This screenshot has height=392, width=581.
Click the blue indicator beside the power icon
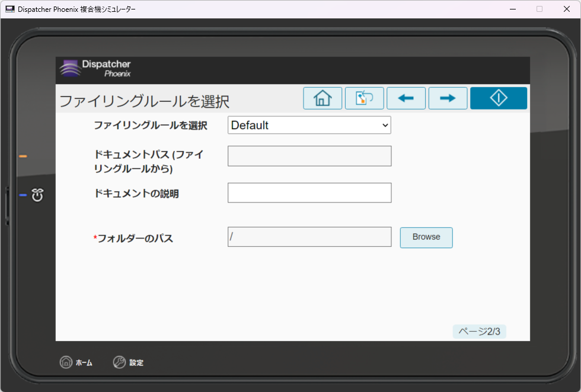pos(23,195)
